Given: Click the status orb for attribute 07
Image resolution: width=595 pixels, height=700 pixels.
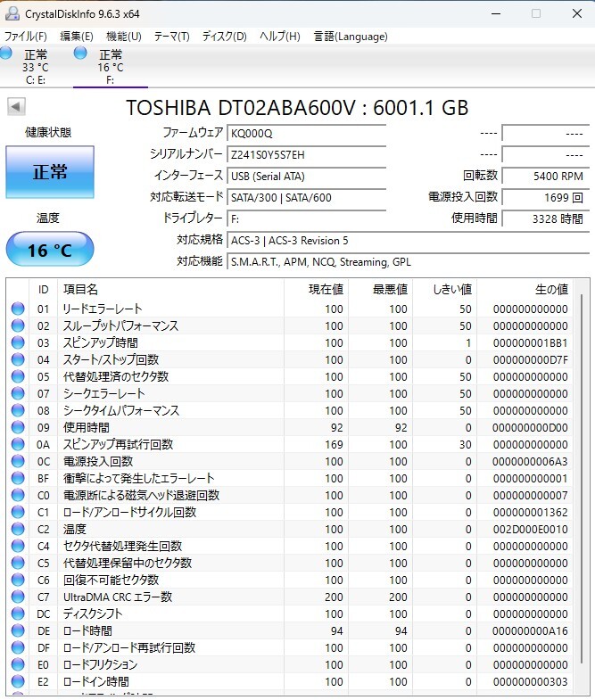Looking at the screenshot, I should (18, 394).
